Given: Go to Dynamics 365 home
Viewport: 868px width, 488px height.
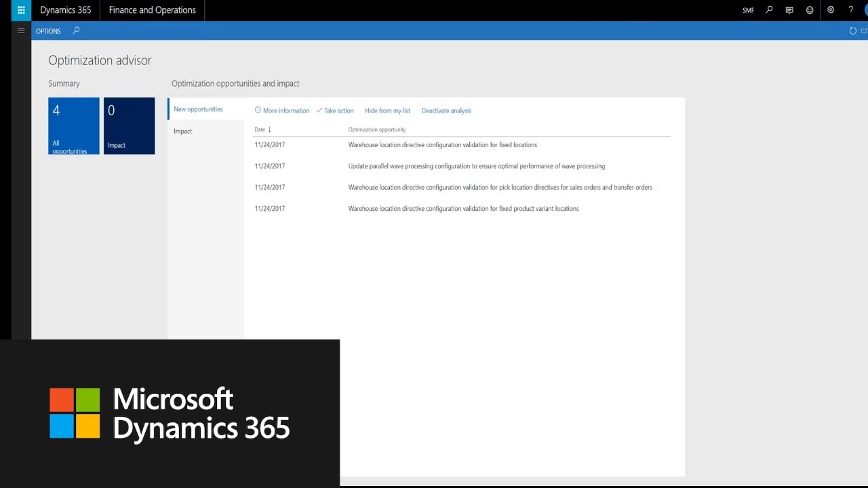Looking at the screenshot, I should (x=66, y=10).
